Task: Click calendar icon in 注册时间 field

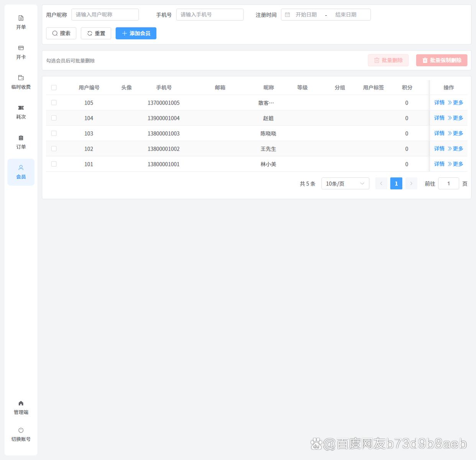Action: (x=287, y=15)
